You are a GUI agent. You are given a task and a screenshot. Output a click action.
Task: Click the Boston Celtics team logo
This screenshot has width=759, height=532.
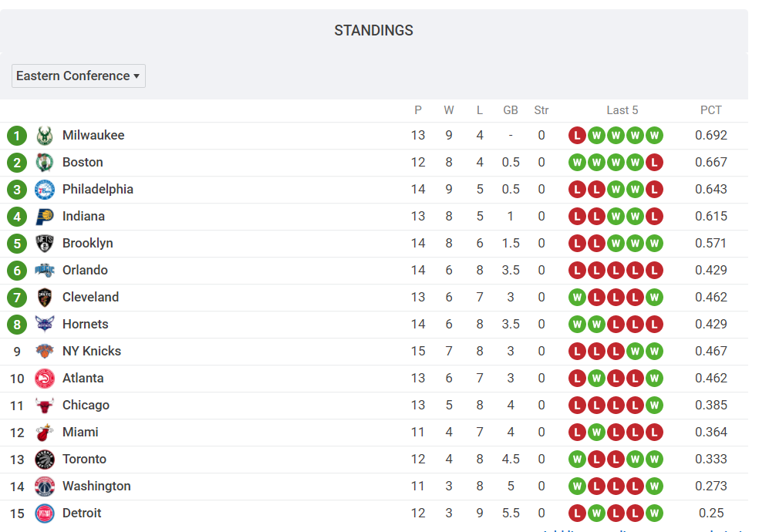44,163
